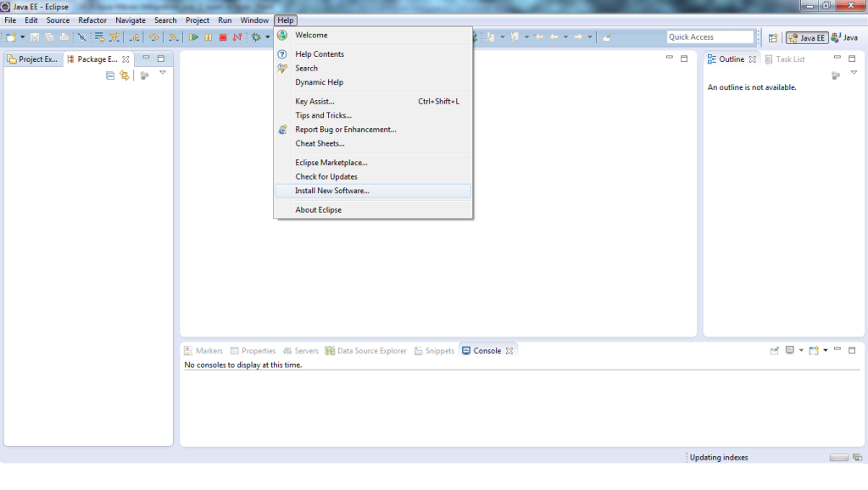
Task: Click the Forward navigation arrow
Action: (x=578, y=37)
